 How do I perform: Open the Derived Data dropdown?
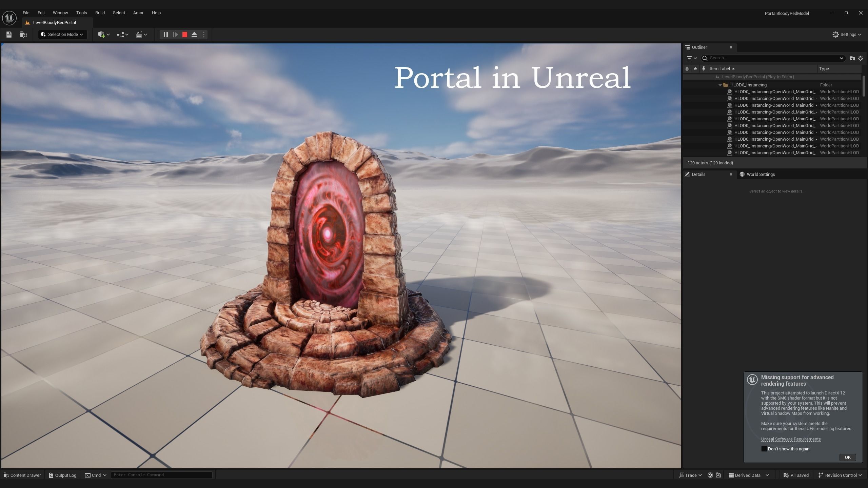pyautogui.click(x=749, y=475)
